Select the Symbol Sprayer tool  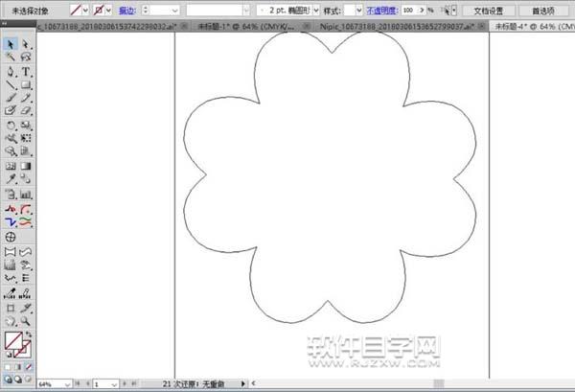tap(11, 195)
